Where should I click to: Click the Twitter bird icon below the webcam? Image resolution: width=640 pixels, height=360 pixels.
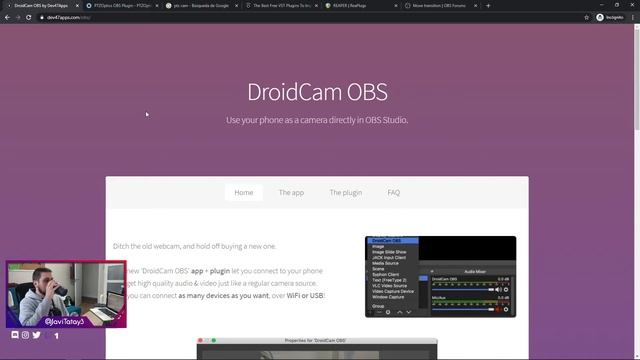pos(36,335)
